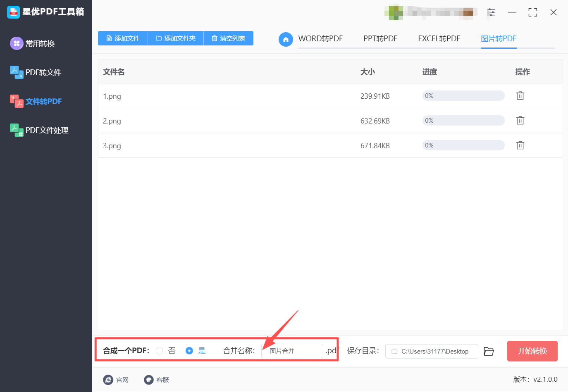This screenshot has width=568, height=392.
Task: Select the 1.png file name
Action: click(x=112, y=96)
